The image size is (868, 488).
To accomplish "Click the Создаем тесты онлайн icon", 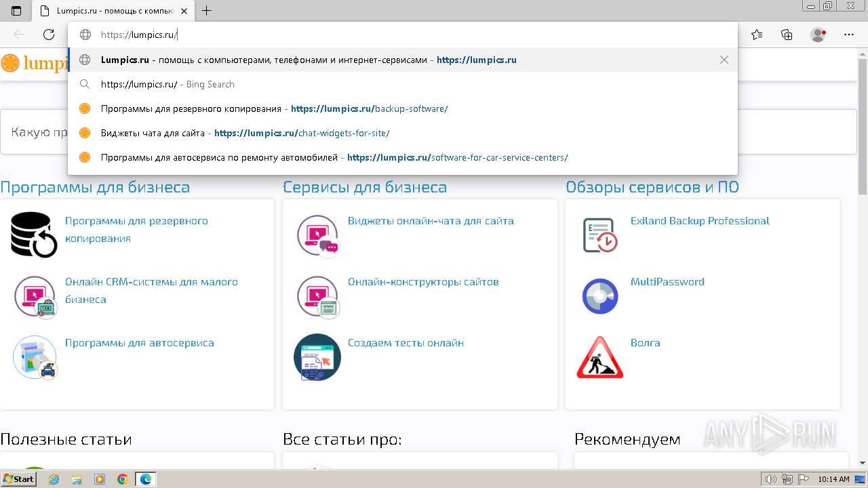I will click(x=317, y=357).
